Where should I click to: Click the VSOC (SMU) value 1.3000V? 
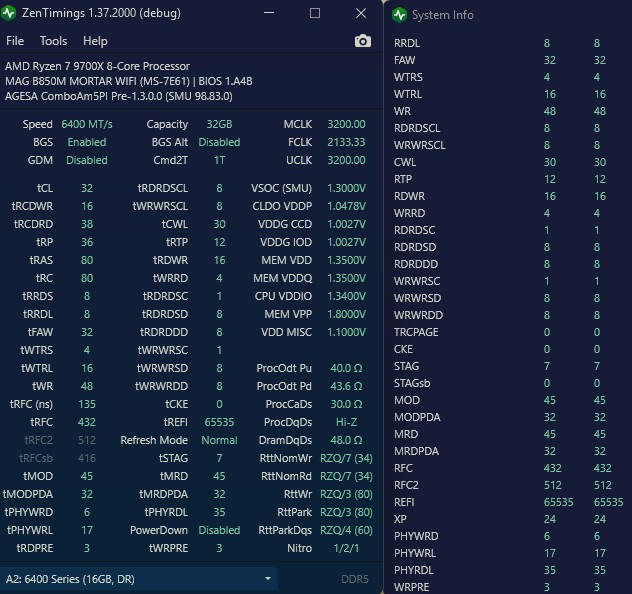346,188
